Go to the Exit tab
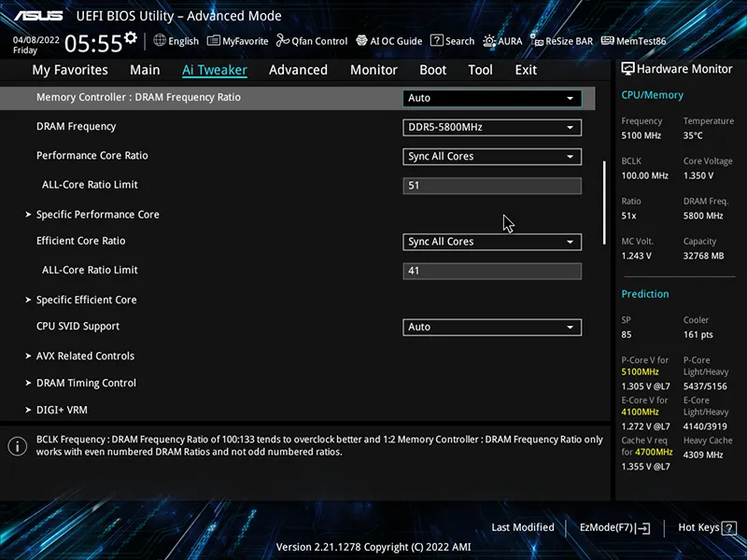The width and height of the screenshot is (747, 560). (x=526, y=70)
